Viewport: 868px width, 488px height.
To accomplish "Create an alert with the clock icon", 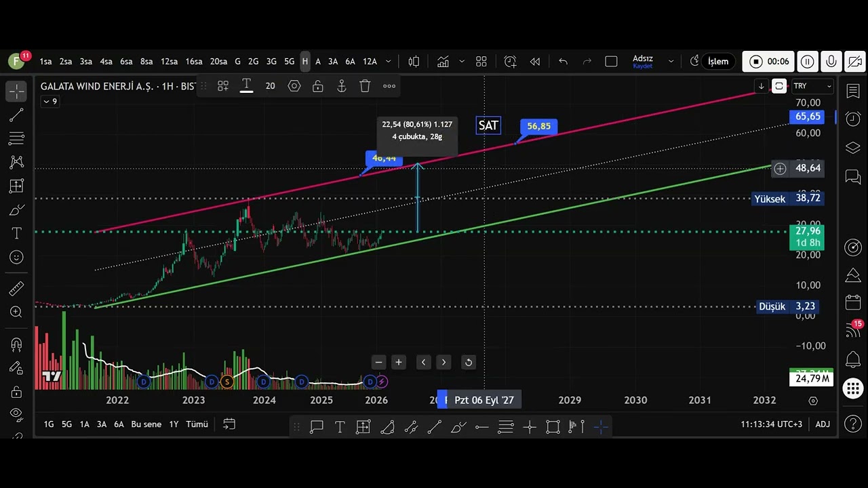I will tap(511, 62).
